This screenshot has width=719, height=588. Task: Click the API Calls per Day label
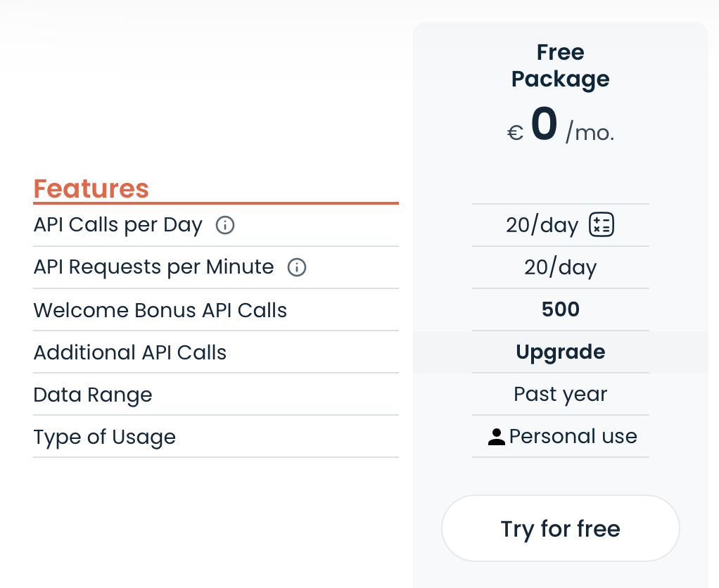[x=118, y=225]
